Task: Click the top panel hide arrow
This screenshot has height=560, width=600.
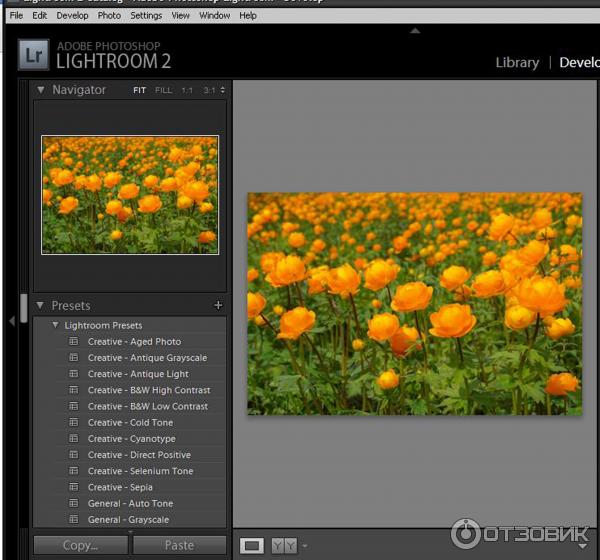Action: pos(415,30)
